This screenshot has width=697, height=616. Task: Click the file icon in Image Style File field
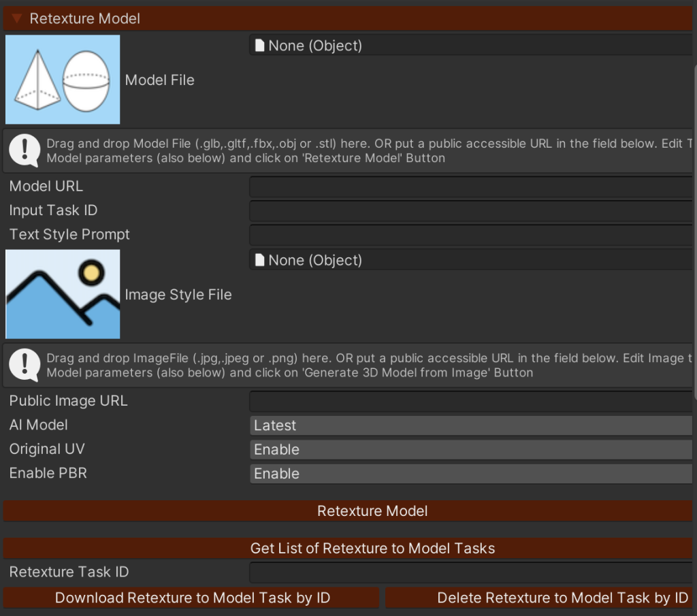coord(259,260)
